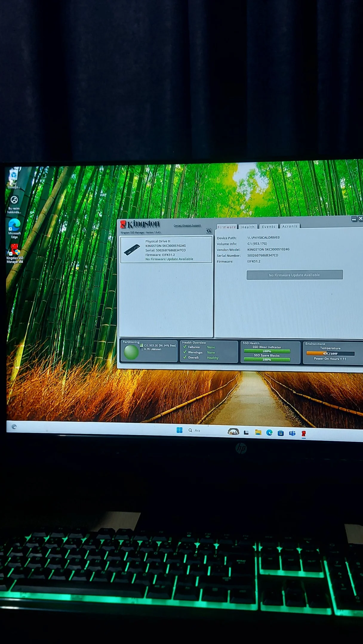Open Microsoft Teams from the taskbar
The height and width of the screenshot is (644, 363).
292,433
